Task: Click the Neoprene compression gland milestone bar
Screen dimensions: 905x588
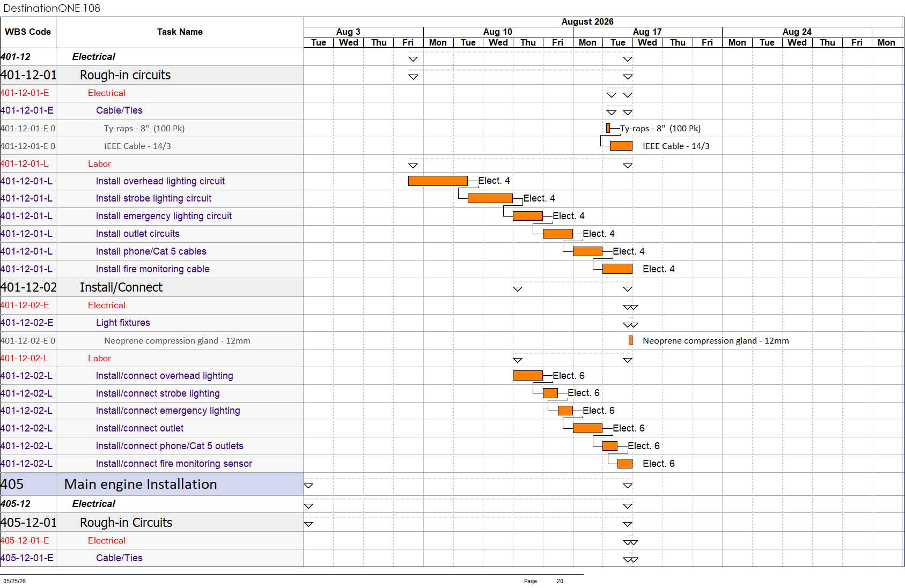Action: (x=630, y=340)
